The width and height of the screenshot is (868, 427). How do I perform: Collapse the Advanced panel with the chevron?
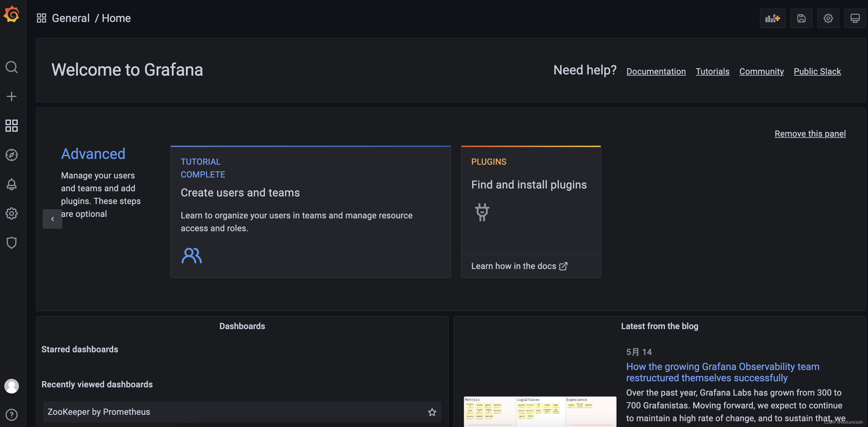click(x=52, y=219)
